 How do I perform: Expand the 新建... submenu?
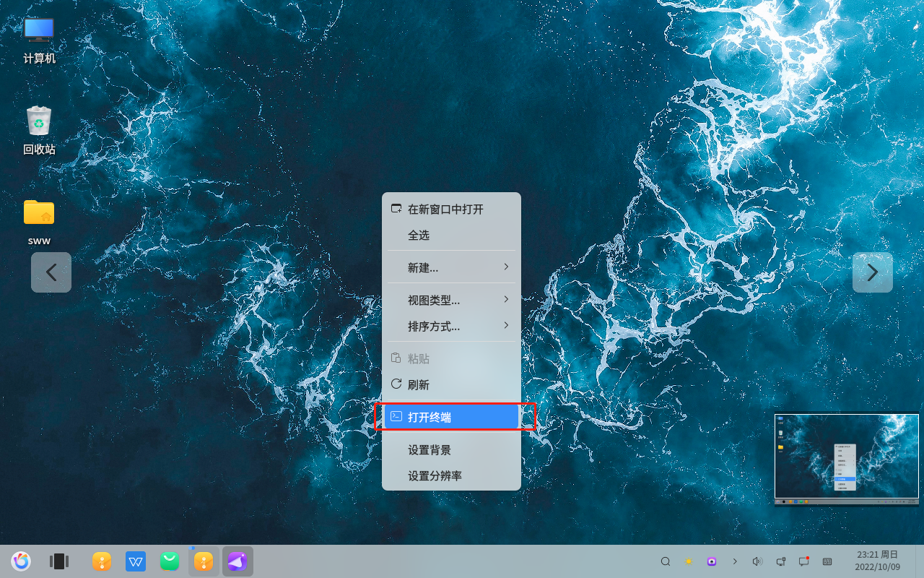click(451, 267)
